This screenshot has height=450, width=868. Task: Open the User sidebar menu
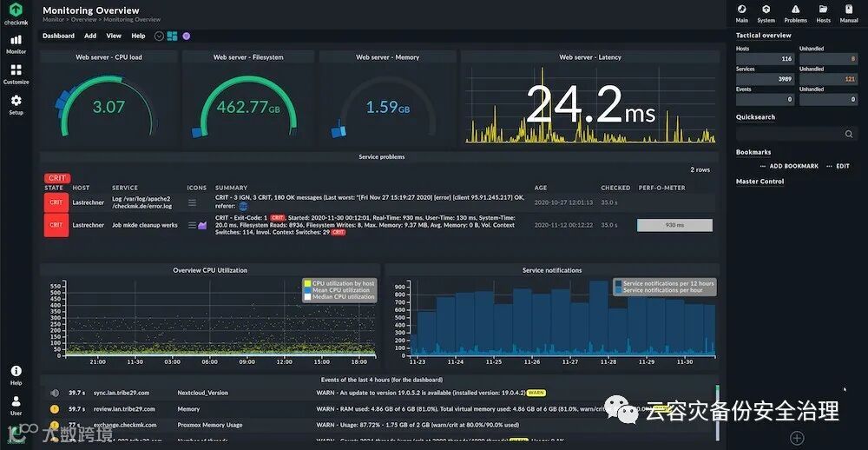pyautogui.click(x=16, y=405)
